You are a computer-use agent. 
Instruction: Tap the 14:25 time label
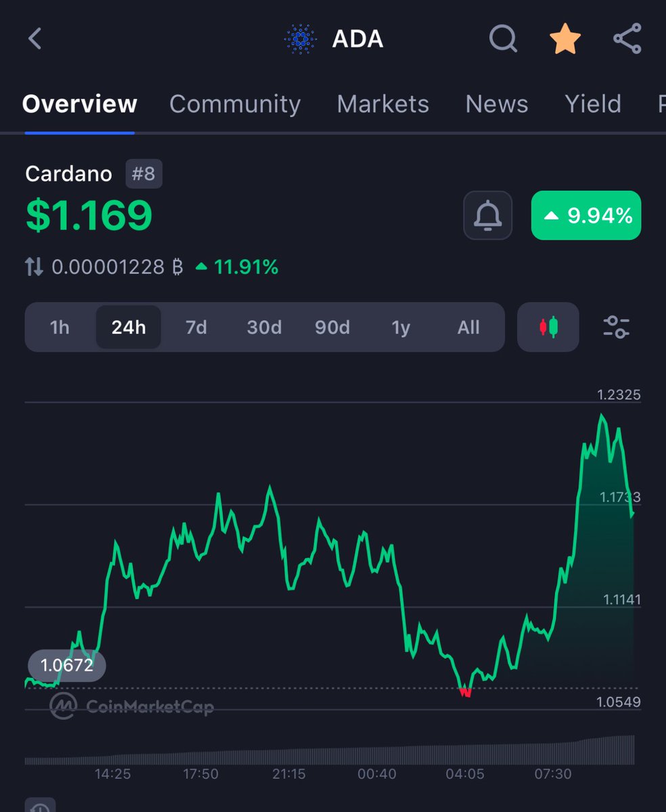pos(112,773)
